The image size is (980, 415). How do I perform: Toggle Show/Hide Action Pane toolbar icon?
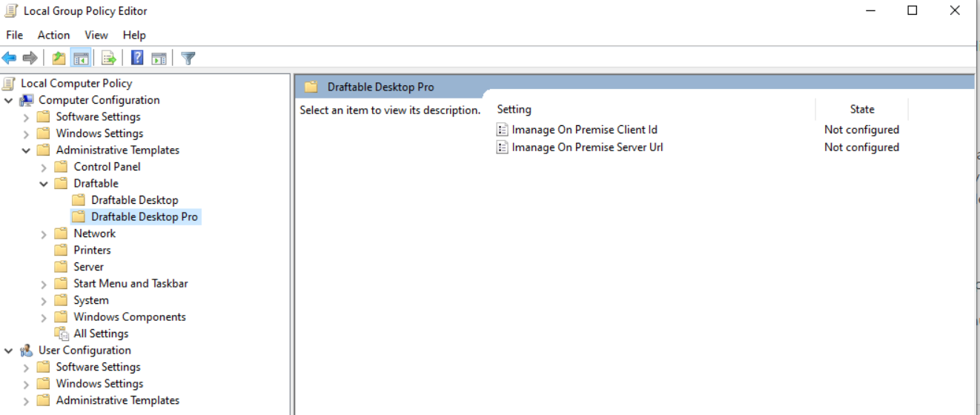pos(159,58)
